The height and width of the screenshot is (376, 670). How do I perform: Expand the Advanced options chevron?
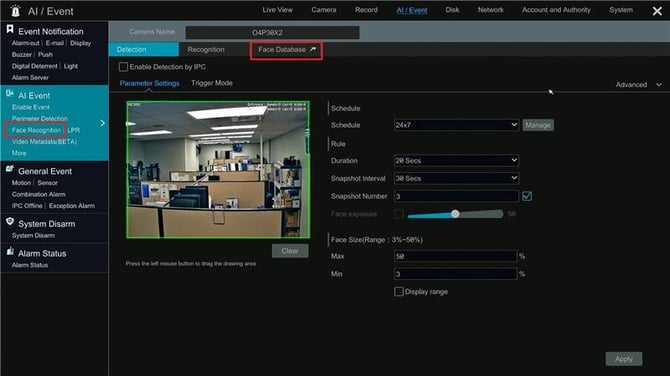659,85
